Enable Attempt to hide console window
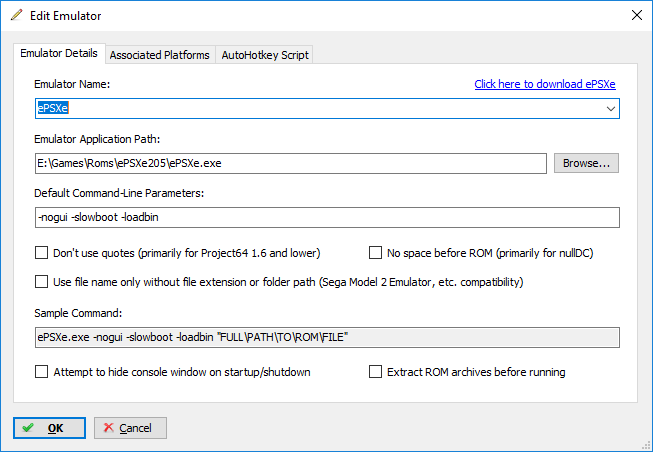Viewport: 653px width, 452px height. 41,372
